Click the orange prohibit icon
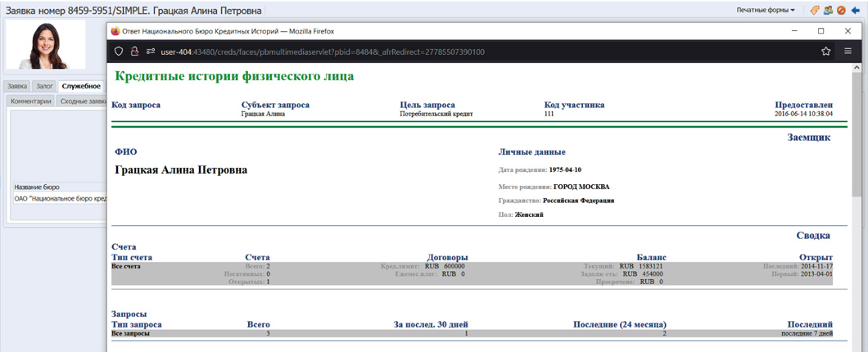 tap(841, 11)
